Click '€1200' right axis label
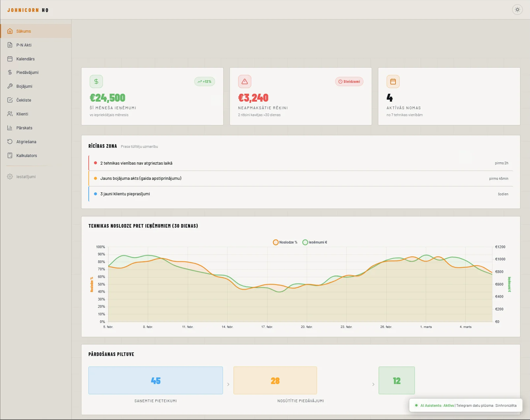 tap(500, 247)
